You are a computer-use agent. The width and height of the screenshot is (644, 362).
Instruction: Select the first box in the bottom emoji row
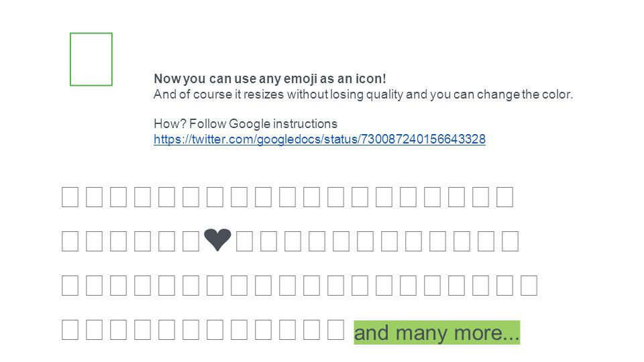70,330
